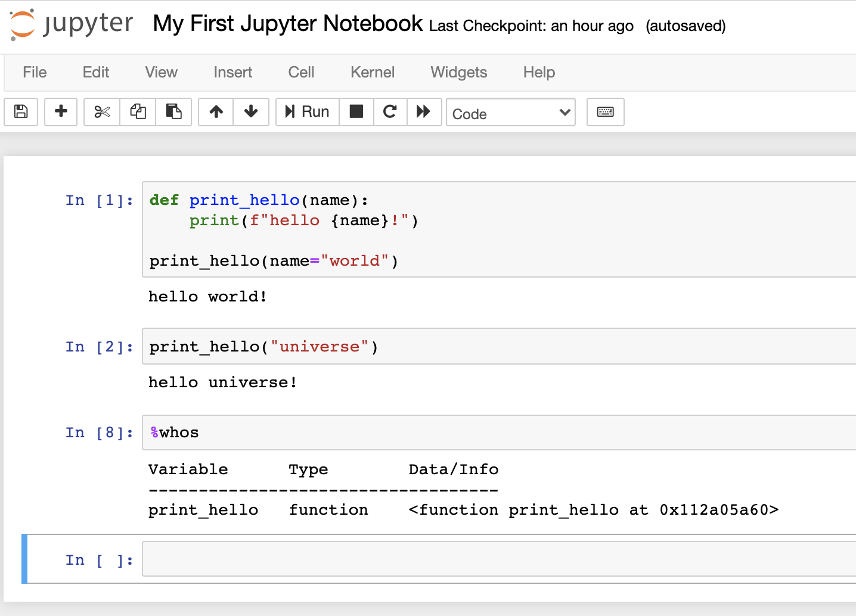Screen dimensions: 856x616
Task: Move the selected cell up
Action: [216, 111]
